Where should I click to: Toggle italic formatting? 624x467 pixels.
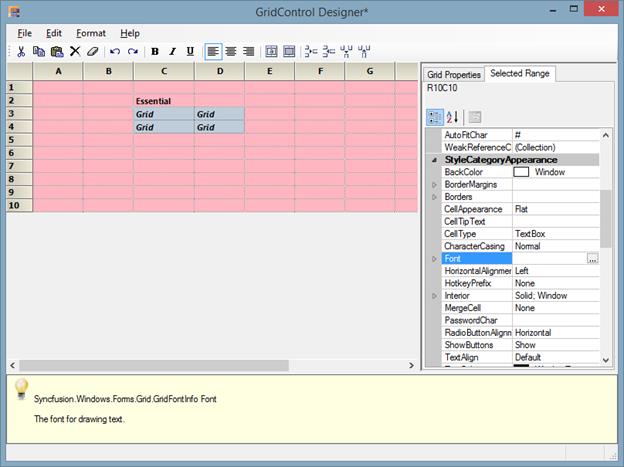tap(172, 51)
